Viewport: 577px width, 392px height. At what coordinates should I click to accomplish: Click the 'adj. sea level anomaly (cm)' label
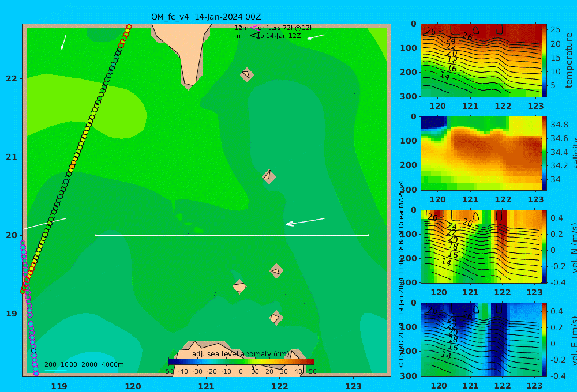241,354
